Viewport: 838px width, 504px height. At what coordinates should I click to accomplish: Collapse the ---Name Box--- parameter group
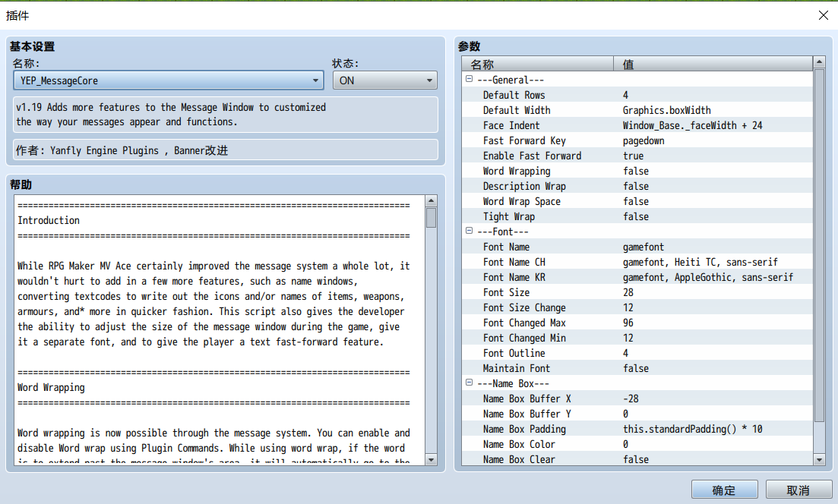click(x=469, y=383)
